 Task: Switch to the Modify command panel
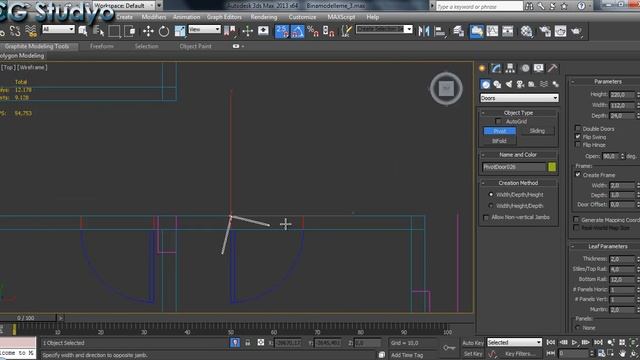pos(496,68)
